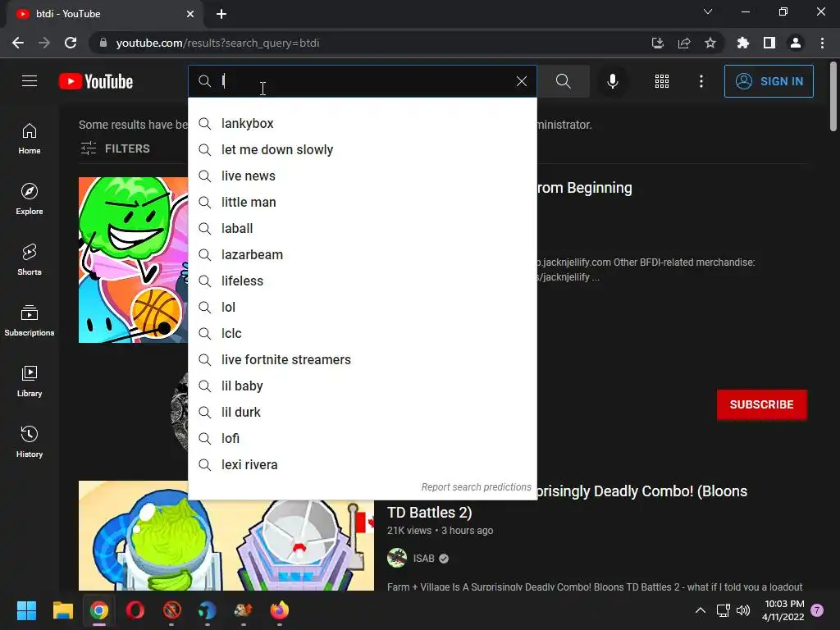840x630 pixels.
Task: Open Library in the sidebar
Action: 30,381
